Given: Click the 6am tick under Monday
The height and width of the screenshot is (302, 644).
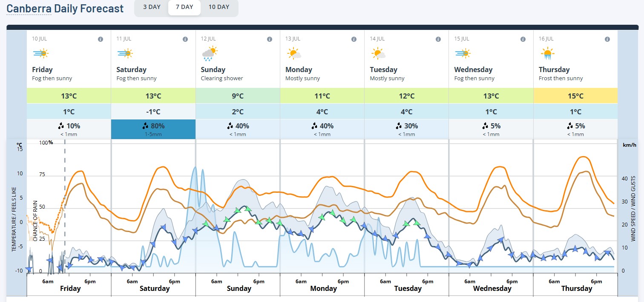Looking at the screenshot, I should tap(301, 282).
